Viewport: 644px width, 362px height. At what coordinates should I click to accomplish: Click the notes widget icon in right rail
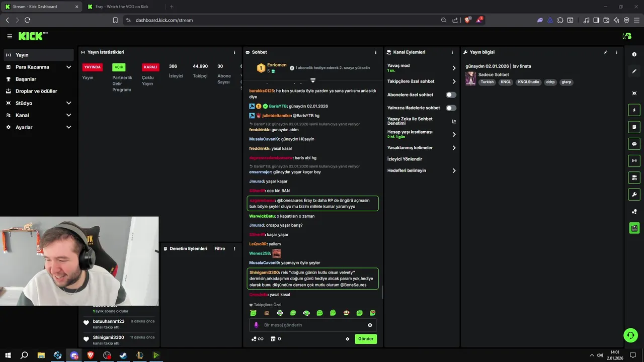[x=634, y=127]
